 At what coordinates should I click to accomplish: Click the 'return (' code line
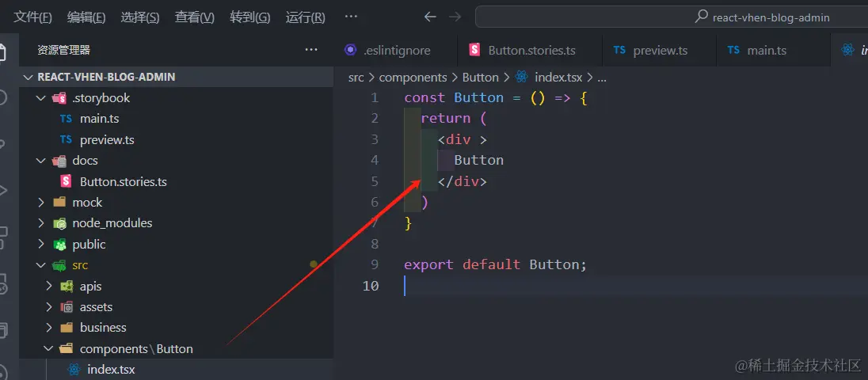pos(454,119)
